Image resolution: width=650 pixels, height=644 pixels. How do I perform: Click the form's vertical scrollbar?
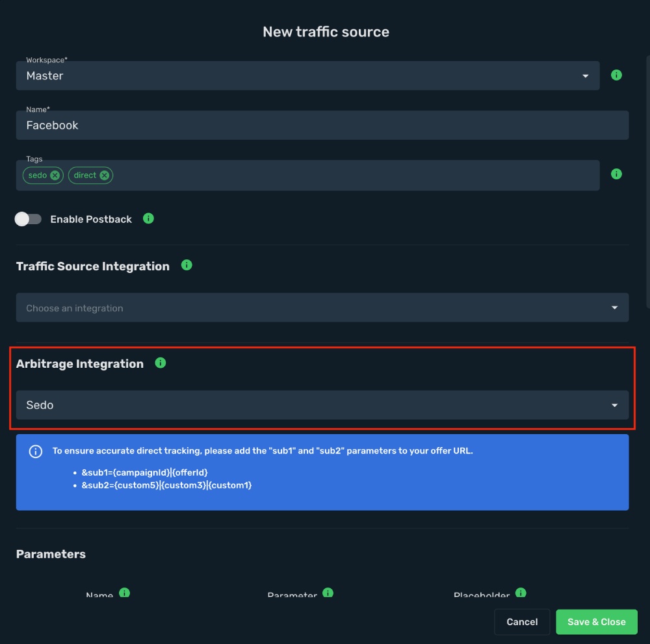click(x=647, y=183)
